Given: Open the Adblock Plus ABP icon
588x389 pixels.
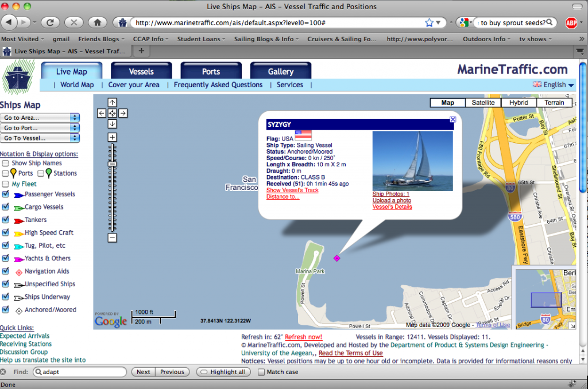Looking at the screenshot, I should coord(571,23).
